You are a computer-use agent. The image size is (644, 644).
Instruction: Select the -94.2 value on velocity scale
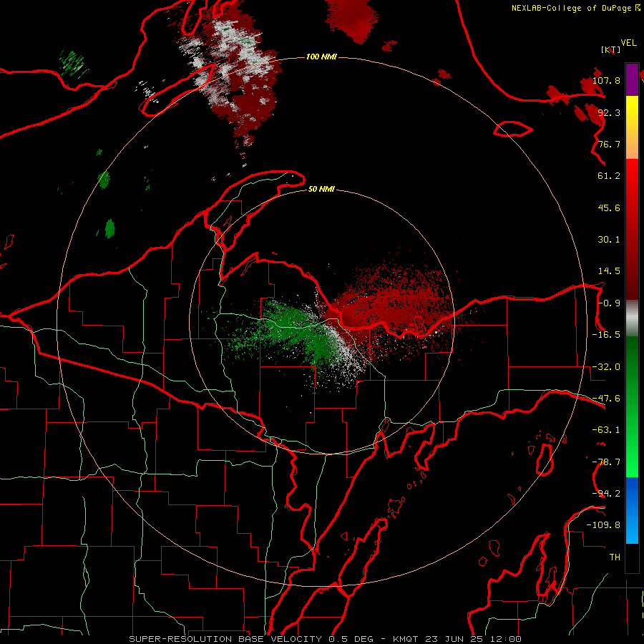point(606,493)
